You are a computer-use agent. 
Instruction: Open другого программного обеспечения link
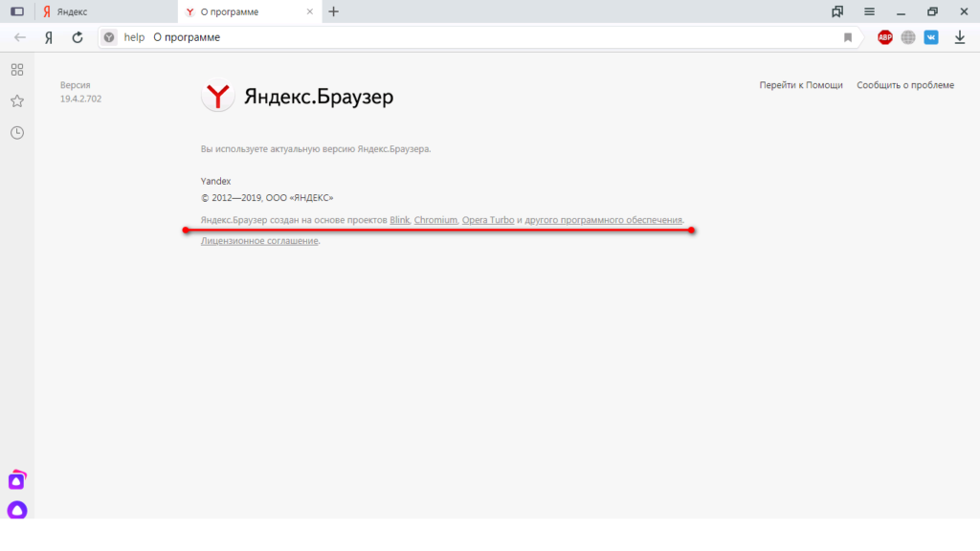click(x=603, y=220)
